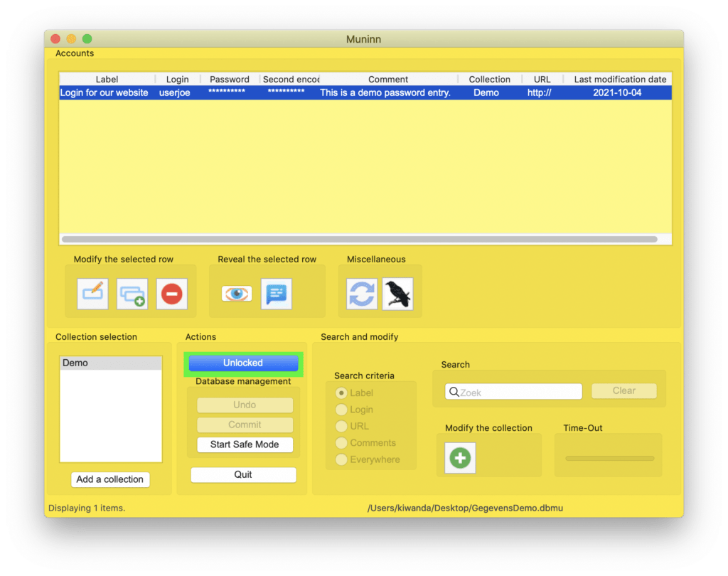Click into the Zoek search field
This screenshot has width=728, height=576.
click(x=513, y=392)
